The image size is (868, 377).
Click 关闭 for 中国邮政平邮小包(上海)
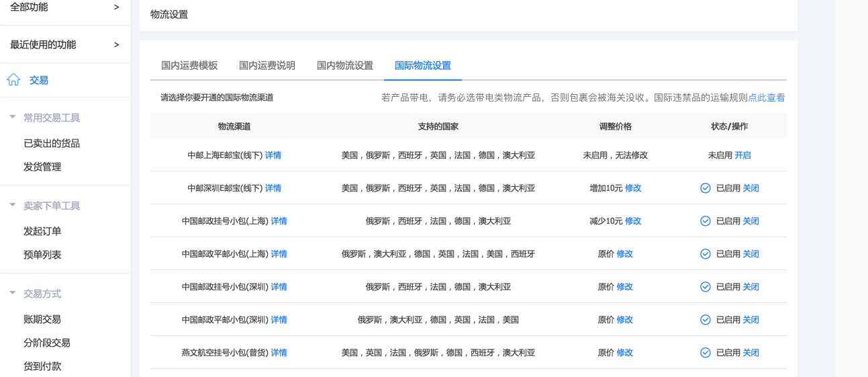pyautogui.click(x=751, y=254)
